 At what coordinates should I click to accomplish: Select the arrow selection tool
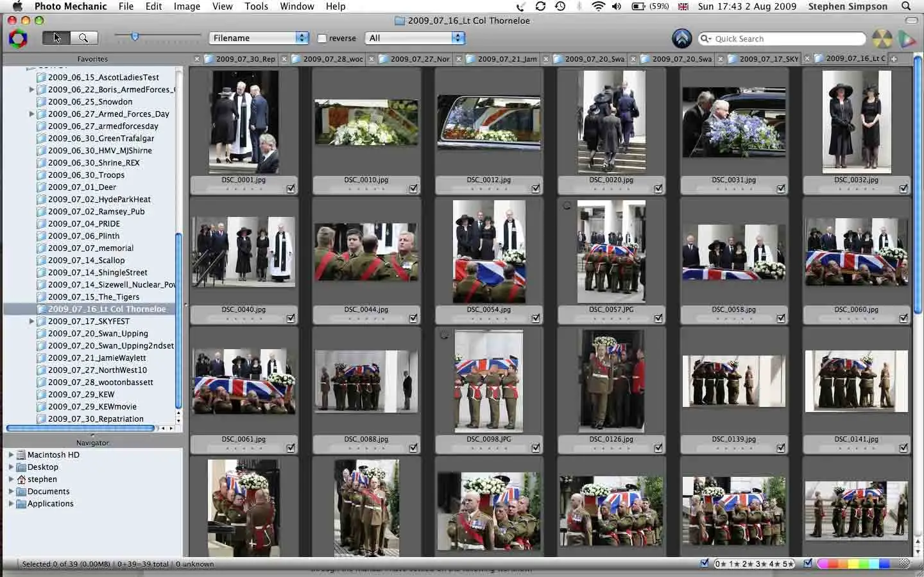[x=55, y=37]
